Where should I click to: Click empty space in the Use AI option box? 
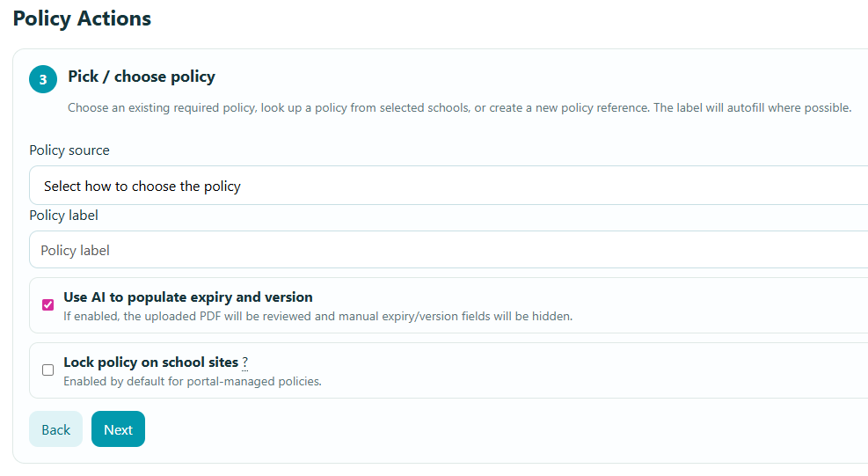click(721, 305)
